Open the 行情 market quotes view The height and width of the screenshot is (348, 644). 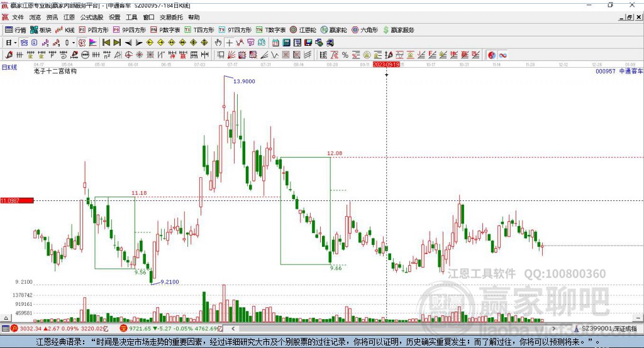[16, 30]
